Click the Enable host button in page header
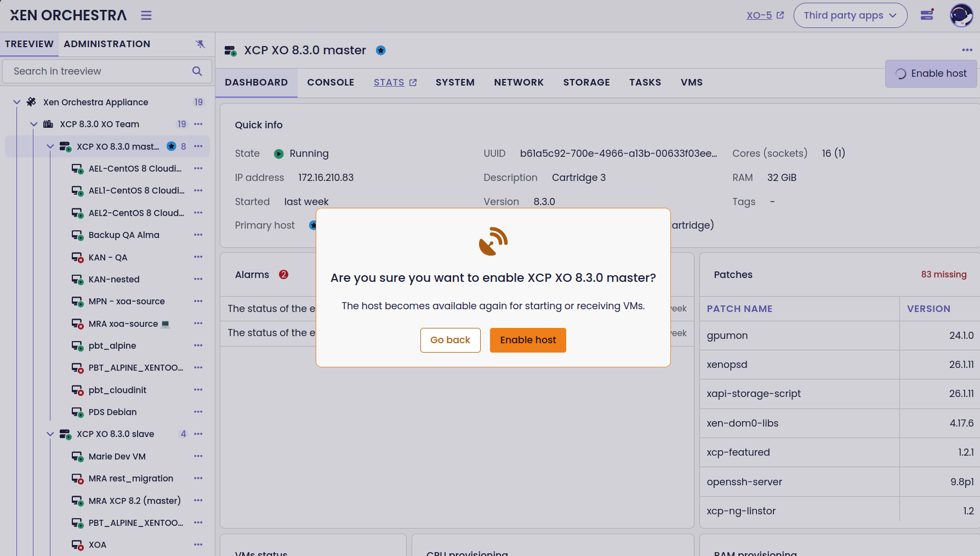 931,73
